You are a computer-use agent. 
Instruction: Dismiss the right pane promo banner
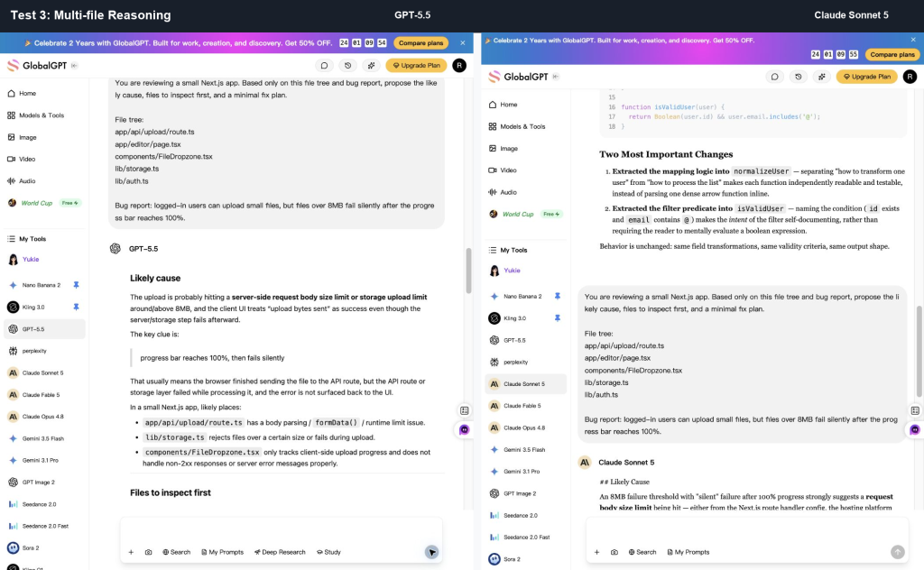[913, 40]
